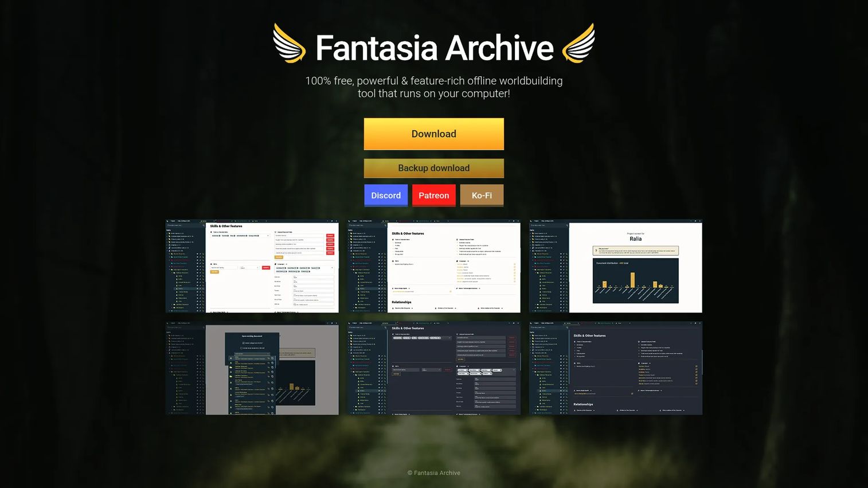Click the tagline mentioning offline worldbuilding

pos(434,87)
